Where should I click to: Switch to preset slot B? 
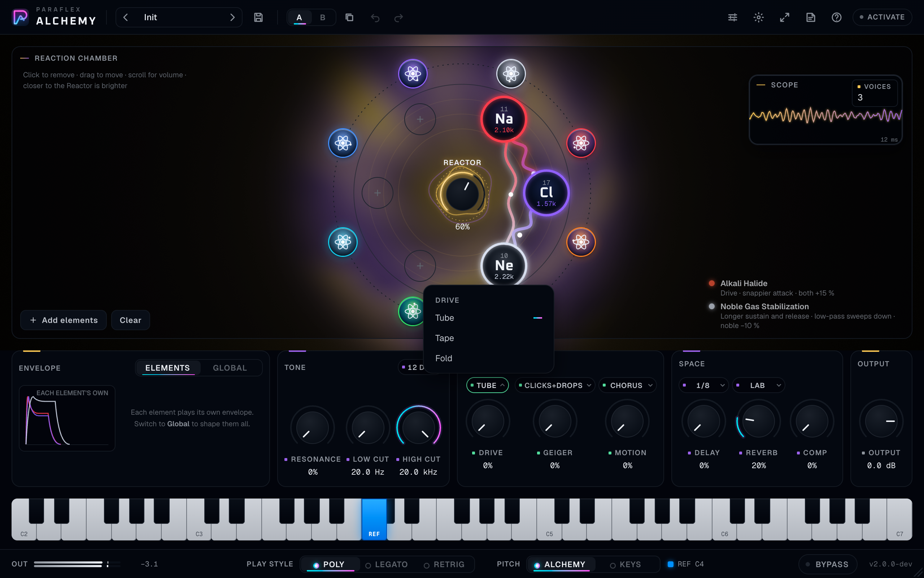click(323, 18)
